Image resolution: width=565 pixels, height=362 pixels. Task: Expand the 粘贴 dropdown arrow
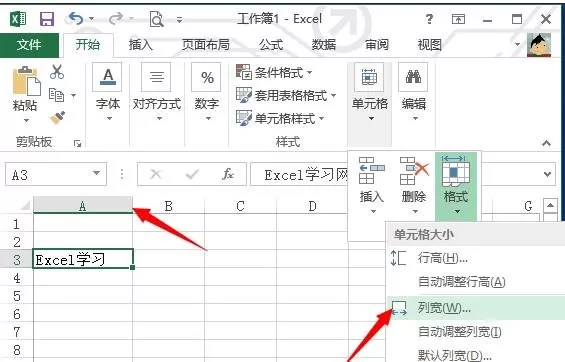(26, 120)
